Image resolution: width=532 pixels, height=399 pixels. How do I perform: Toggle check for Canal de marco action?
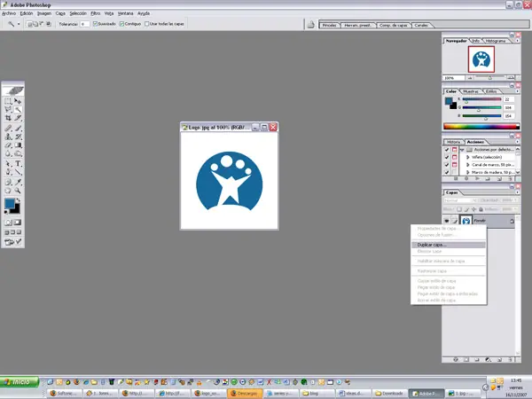(447, 165)
